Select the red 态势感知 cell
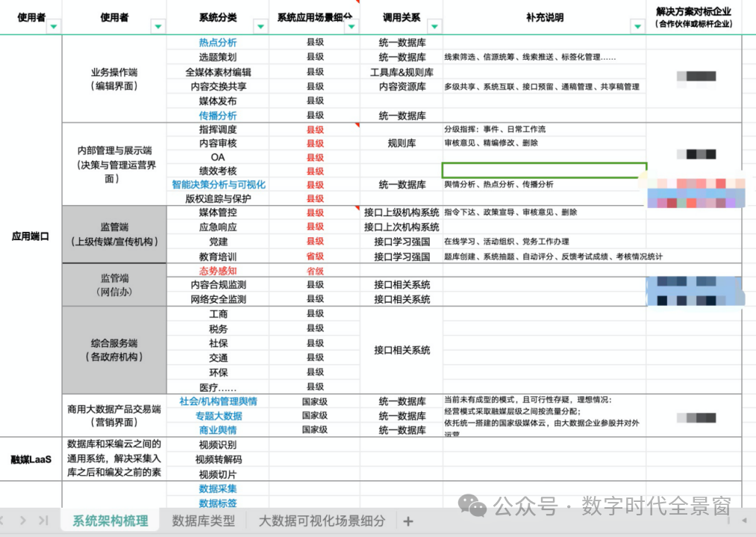Image resolution: width=756 pixels, height=537 pixels. 217,270
